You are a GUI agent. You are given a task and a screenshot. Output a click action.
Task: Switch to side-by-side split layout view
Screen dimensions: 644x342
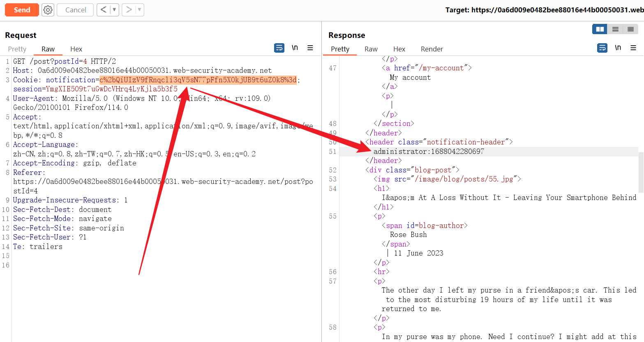[x=600, y=29]
